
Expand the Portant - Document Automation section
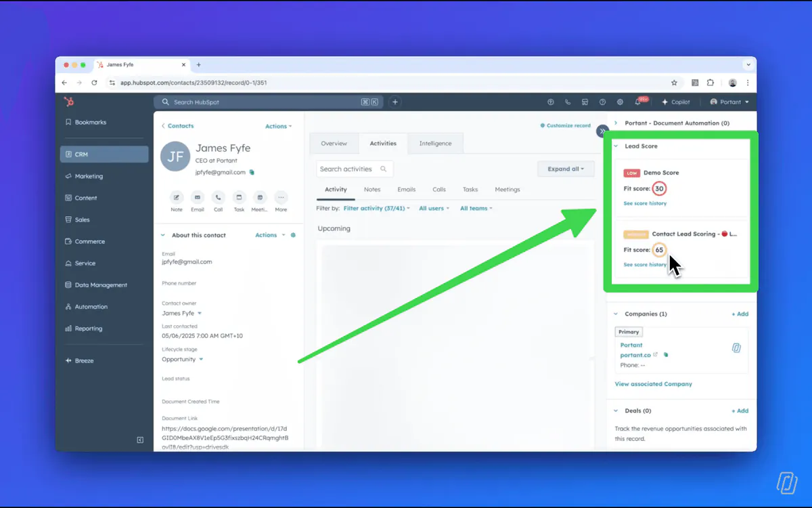(x=616, y=123)
